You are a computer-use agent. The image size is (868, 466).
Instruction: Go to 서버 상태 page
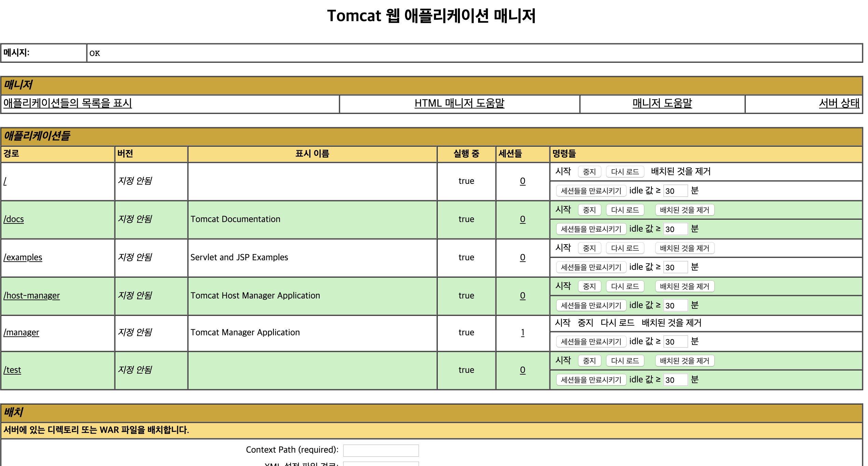(x=839, y=103)
